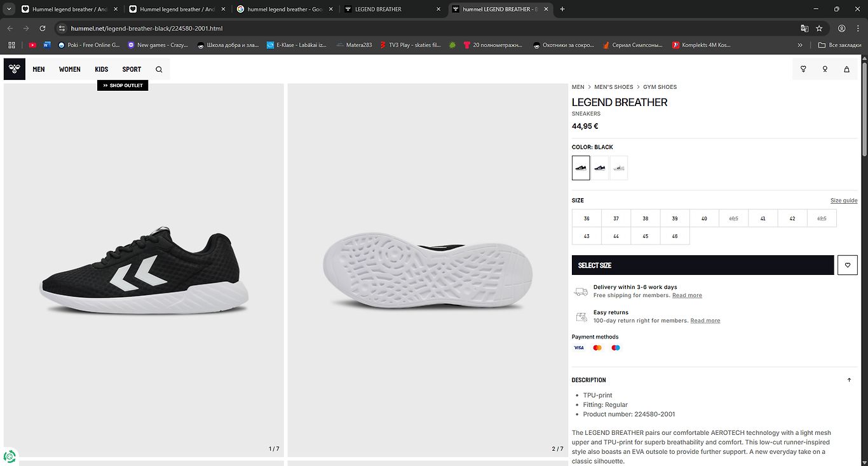
Task: Select the dark shoe swatch between black and white
Action: 600,168
